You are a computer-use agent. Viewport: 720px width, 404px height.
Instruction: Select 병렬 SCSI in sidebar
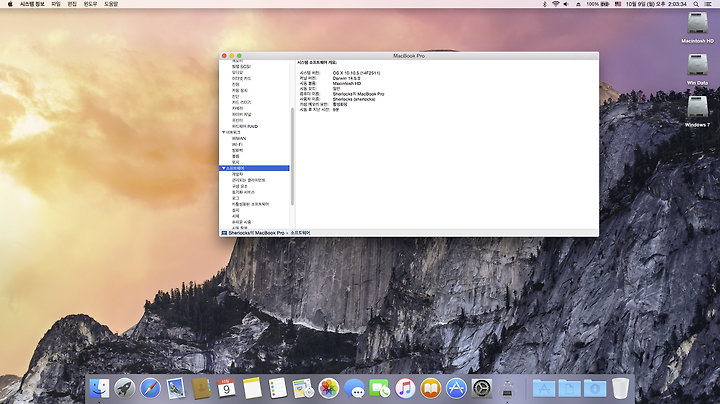[241, 67]
